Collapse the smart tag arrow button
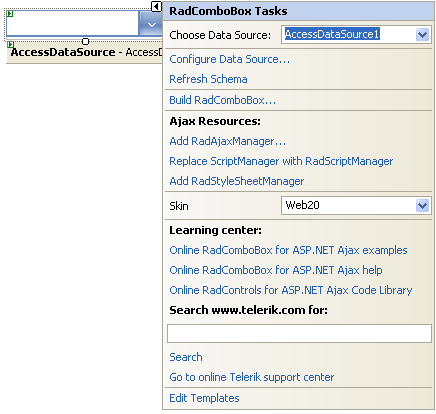 point(156,6)
